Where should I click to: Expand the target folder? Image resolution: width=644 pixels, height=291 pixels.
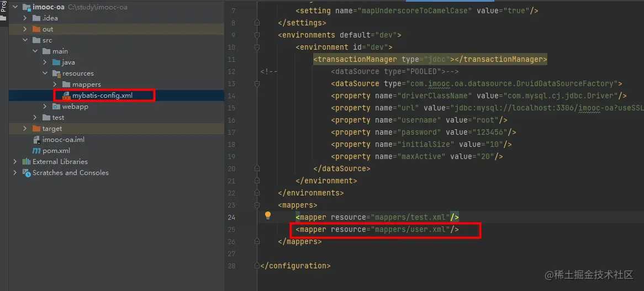pyautogui.click(x=25, y=129)
